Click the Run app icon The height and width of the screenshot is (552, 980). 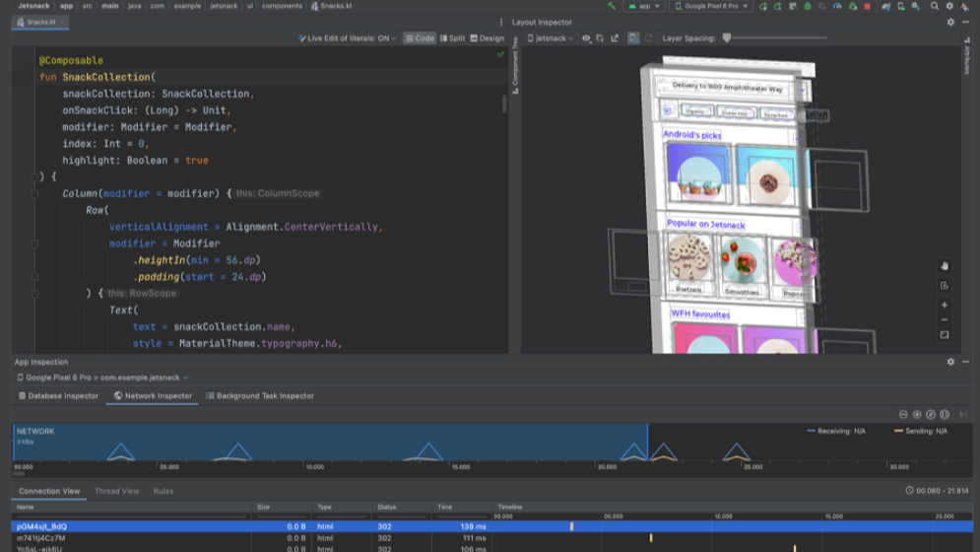pos(763,6)
